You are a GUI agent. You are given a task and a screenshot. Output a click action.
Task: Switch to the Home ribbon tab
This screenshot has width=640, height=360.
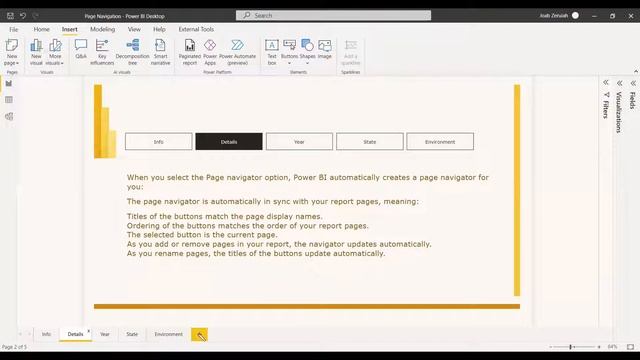click(x=42, y=29)
